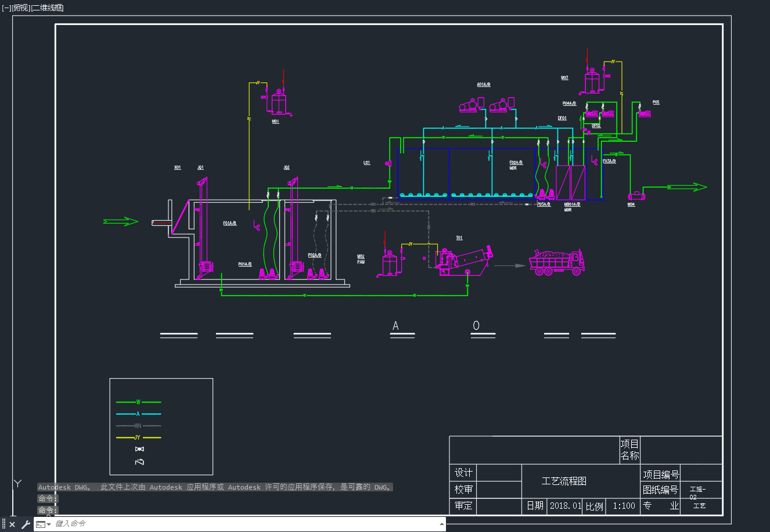The height and width of the screenshot is (532, 770).
Task: Click the '1:100' scale value
Action: (x=624, y=506)
